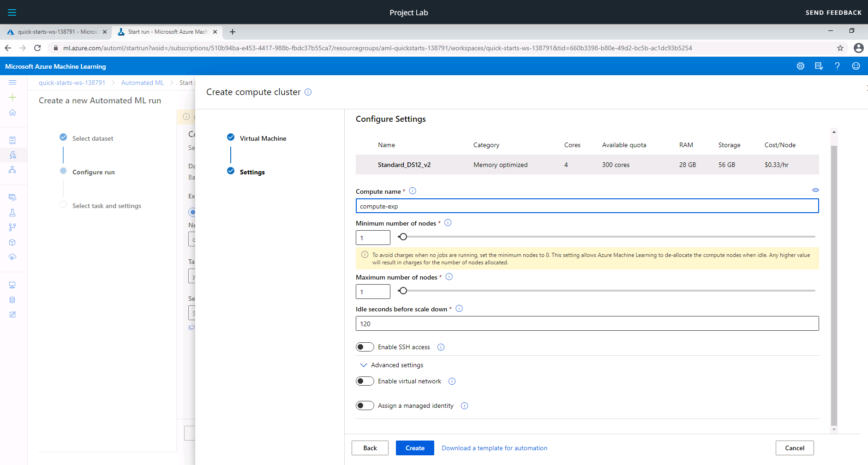
Task: Toggle Assign a managed identity
Action: pyautogui.click(x=365, y=405)
